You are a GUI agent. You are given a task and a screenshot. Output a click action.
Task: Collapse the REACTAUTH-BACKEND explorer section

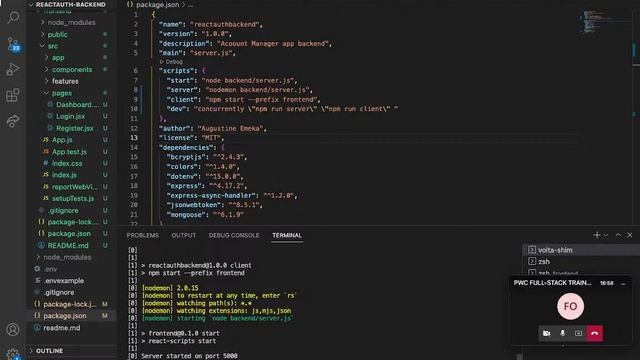(x=70, y=4)
